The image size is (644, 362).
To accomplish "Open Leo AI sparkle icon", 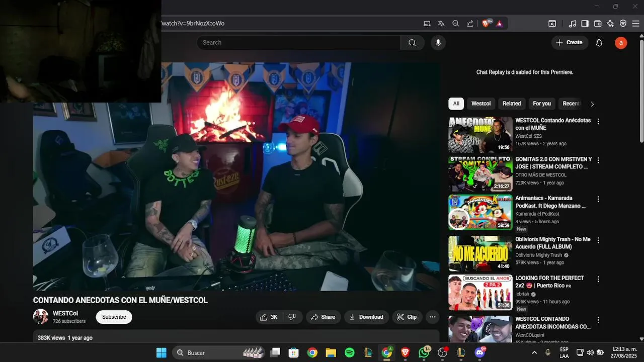I will point(610,23).
